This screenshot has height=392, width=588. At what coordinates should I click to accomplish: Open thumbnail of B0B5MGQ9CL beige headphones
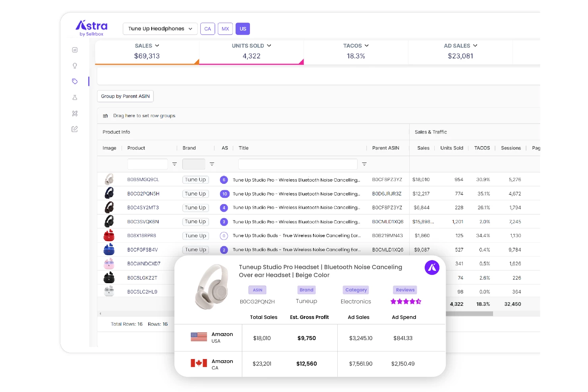(x=109, y=180)
